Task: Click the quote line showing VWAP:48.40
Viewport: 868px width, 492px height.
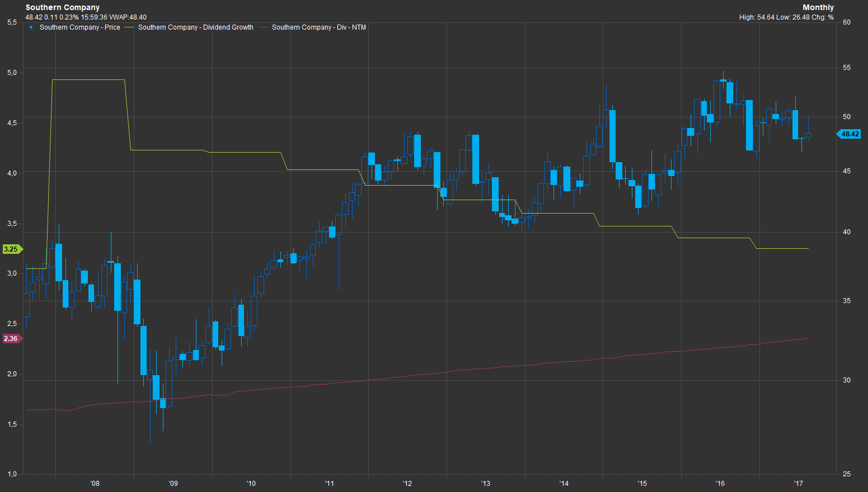Action: (x=86, y=17)
